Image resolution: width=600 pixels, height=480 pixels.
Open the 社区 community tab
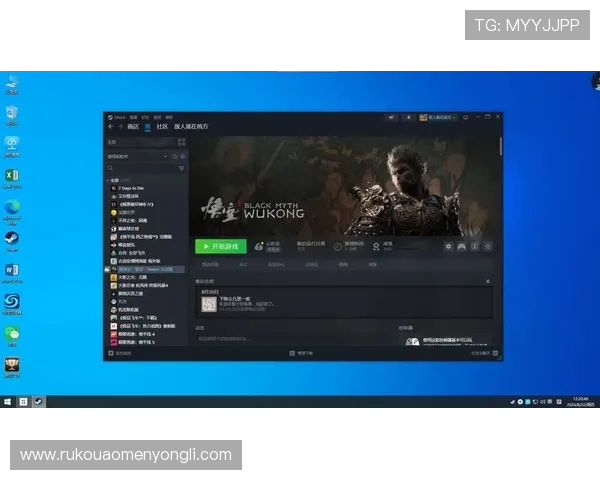(161, 127)
